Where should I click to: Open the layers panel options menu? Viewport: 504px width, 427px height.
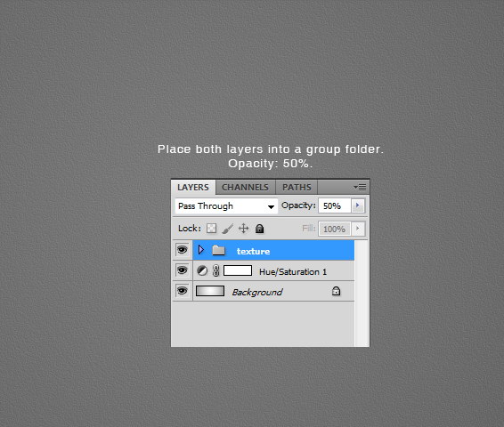(360, 187)
